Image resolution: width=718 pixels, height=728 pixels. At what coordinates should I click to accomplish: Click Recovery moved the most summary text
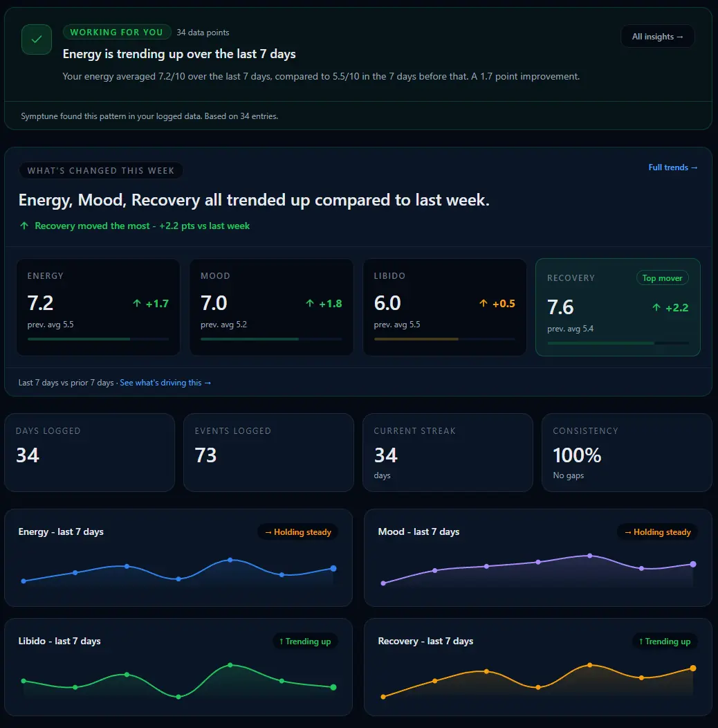point(142,226)
